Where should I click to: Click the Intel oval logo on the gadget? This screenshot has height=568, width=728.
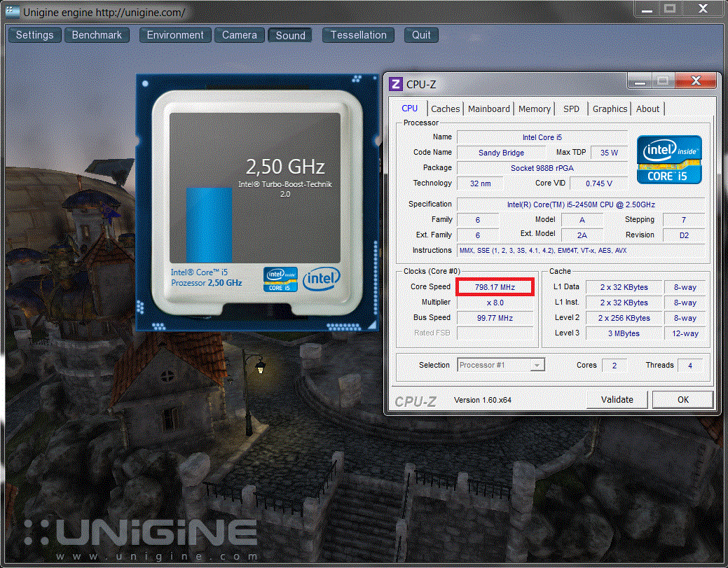[322, 279]
